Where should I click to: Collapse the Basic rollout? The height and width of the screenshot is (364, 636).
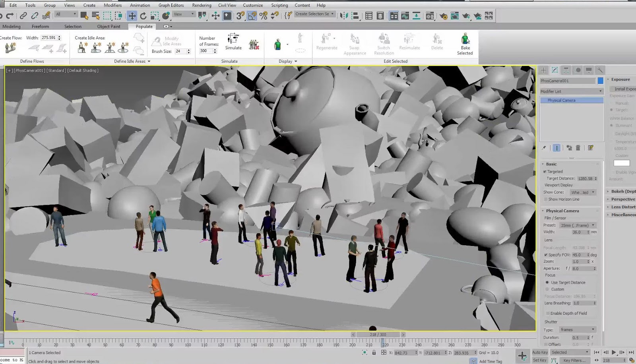(x=551, y=164)
